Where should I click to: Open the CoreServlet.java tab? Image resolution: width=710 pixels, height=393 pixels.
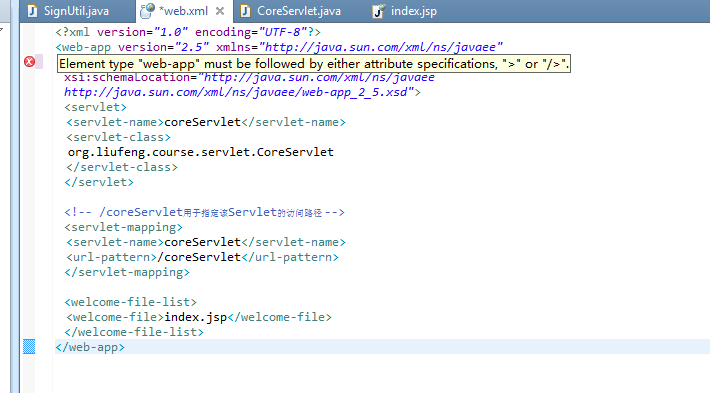(299, 11)
